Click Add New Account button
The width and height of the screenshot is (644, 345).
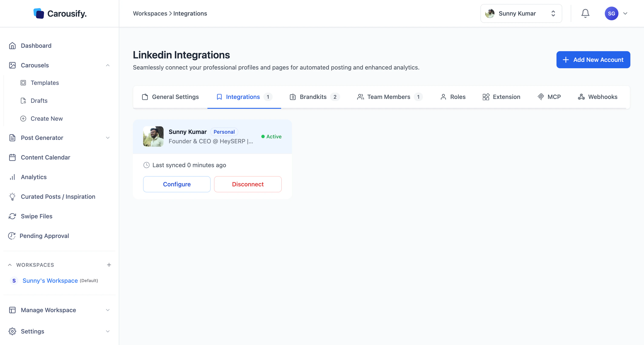(593, 59)
